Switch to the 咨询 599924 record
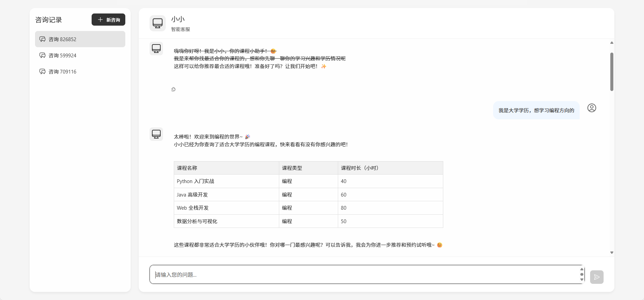This screenshot has width=644, height=300. pos(80,55)
